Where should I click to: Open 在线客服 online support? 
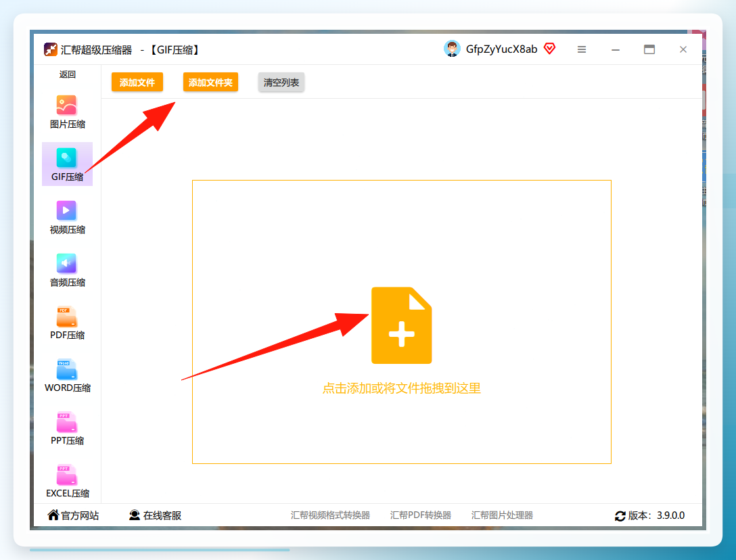tap(155, 515)
